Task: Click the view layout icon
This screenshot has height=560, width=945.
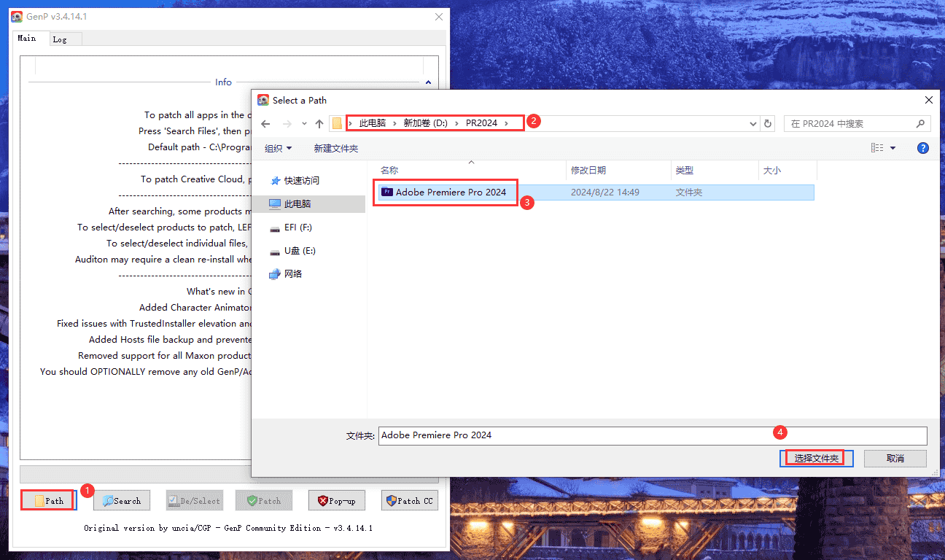Action: (877, 148)
